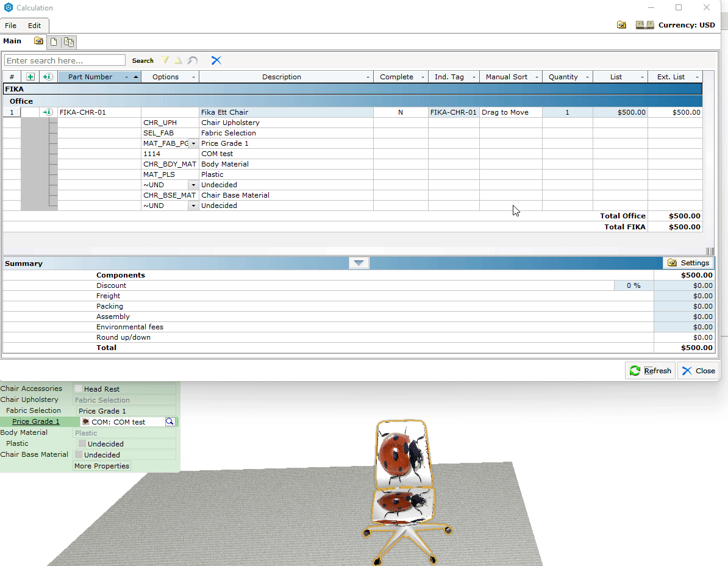Click the currency money icon
728x566 pixels.
click(x=644, y=24)
